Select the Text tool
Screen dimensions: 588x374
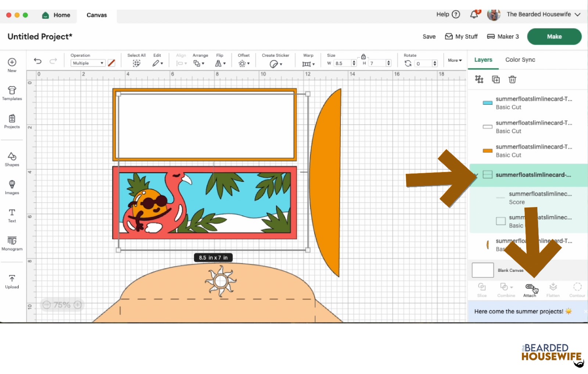click(12, 216)
